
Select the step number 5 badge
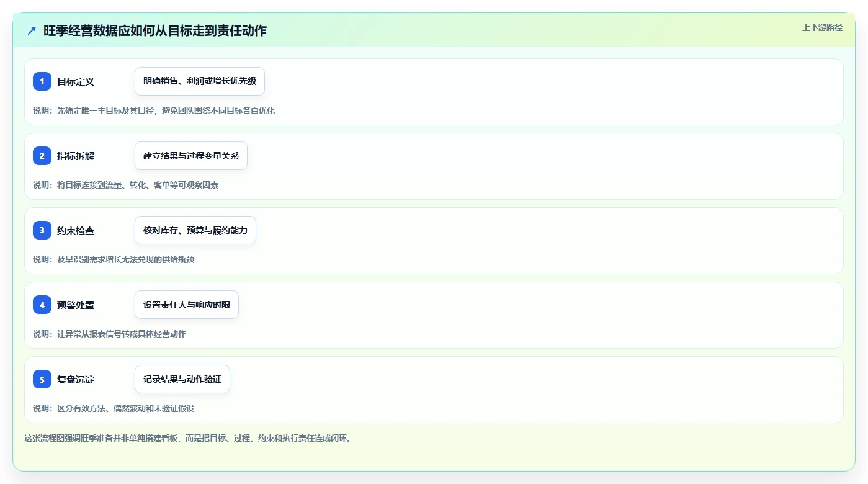(x=42, y=379)
